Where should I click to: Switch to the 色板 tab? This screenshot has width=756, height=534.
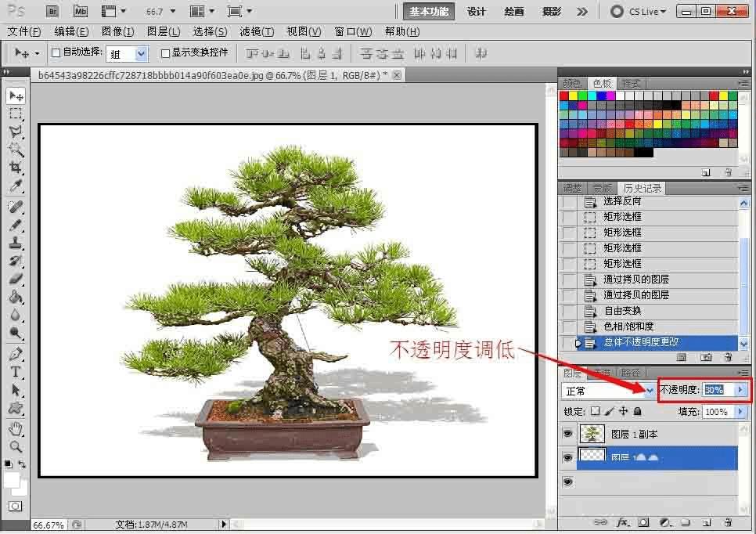(x=602, y=84)
